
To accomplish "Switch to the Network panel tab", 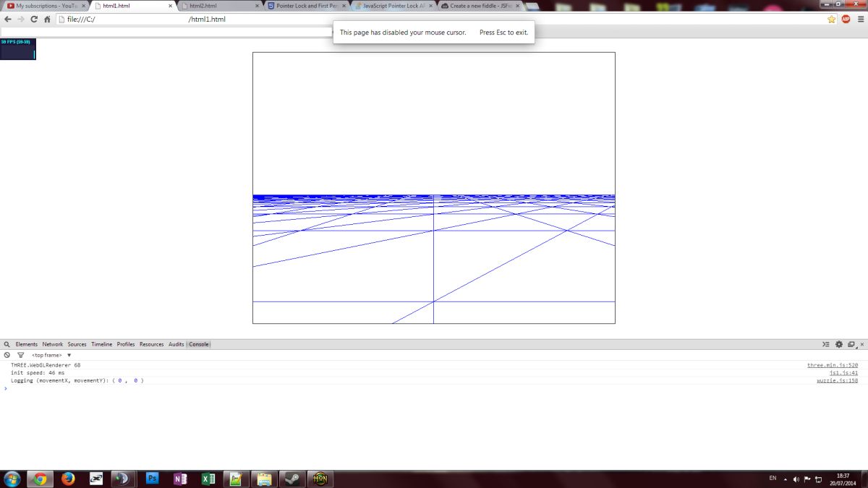I will tap(52, 344).
